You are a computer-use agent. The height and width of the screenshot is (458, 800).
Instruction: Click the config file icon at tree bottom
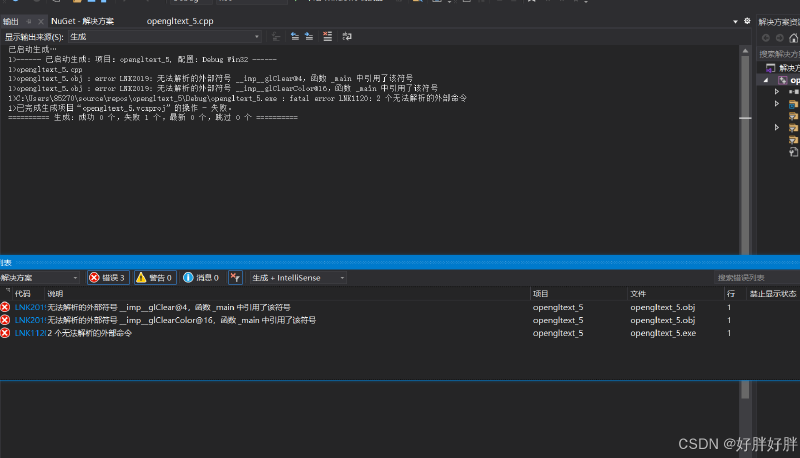point(793,152)
